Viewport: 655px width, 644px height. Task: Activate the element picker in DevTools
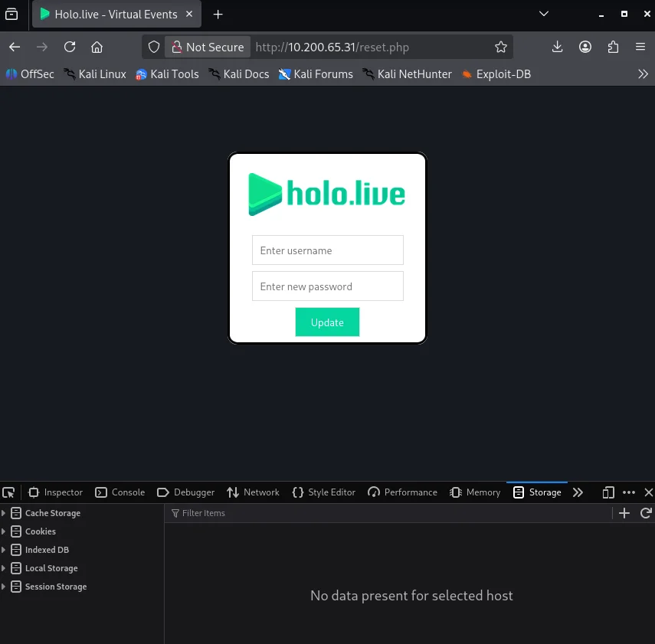[8, 492]
